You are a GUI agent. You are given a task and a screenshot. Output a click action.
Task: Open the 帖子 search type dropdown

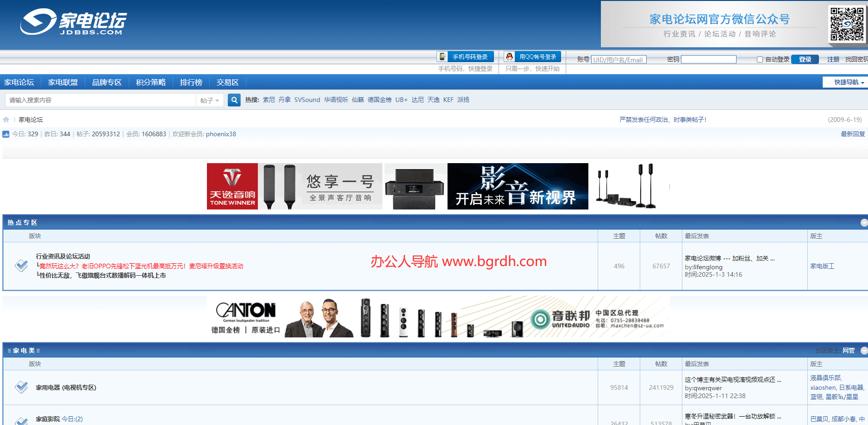point(210,100)
